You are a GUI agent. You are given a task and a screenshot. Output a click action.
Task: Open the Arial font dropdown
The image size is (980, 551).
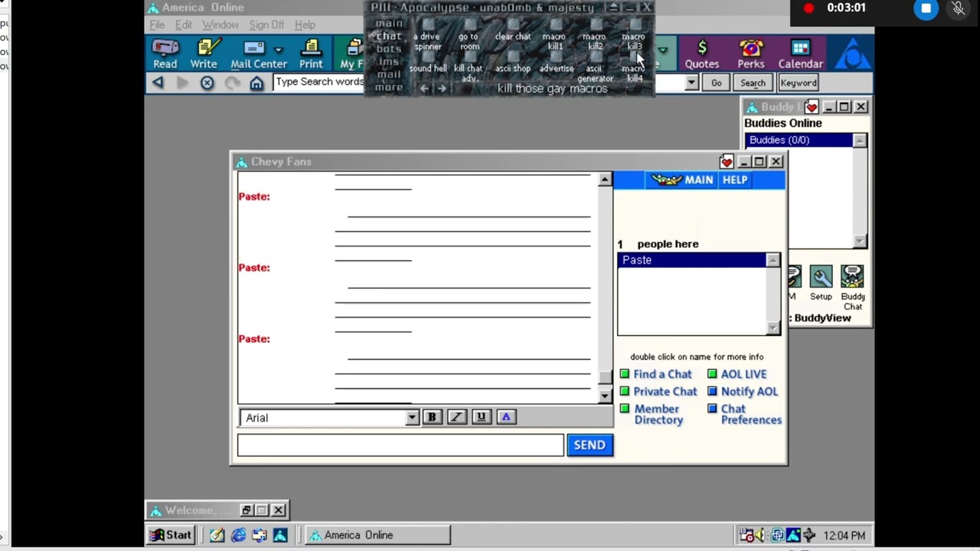[x=412, y=418]
